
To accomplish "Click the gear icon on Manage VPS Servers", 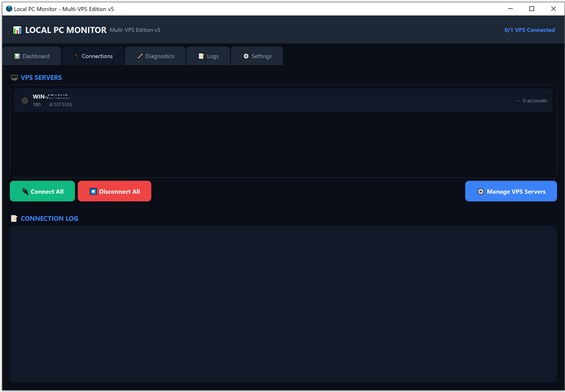I will click(x=480, y=191).
